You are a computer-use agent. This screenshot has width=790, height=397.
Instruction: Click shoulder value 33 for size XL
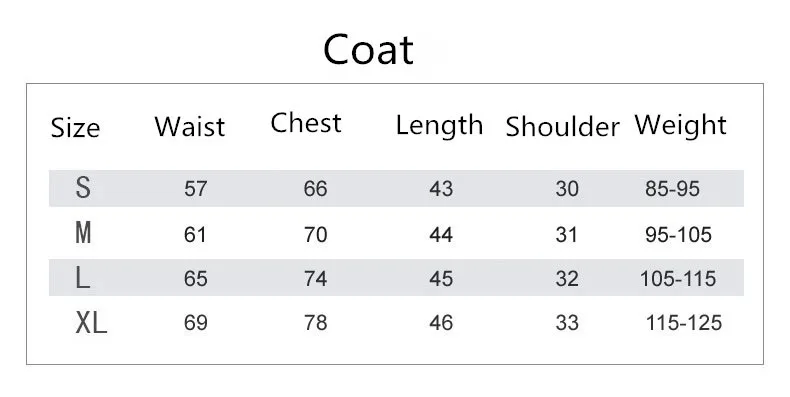[567, 323]
